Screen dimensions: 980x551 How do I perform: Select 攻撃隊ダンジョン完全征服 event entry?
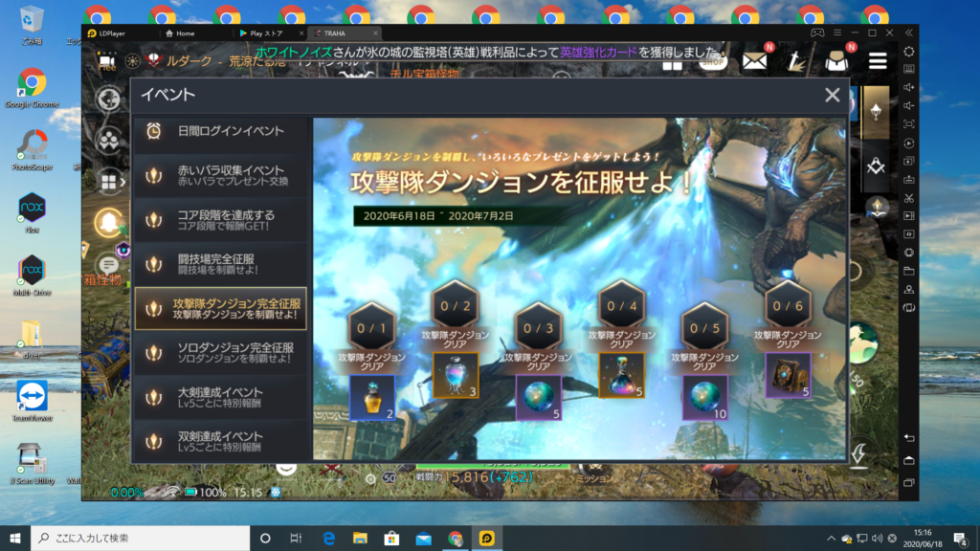click(221, 309)
